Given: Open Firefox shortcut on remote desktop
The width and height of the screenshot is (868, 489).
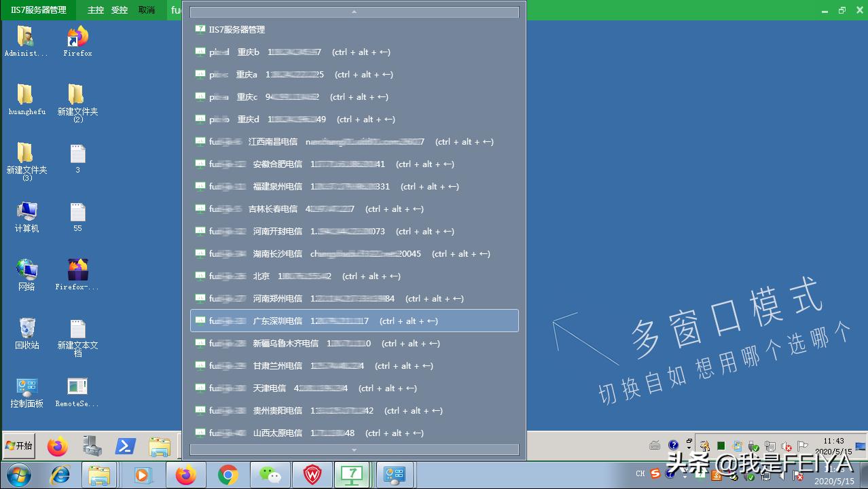Looking at the screenshot, I should [x=77, y=40].
